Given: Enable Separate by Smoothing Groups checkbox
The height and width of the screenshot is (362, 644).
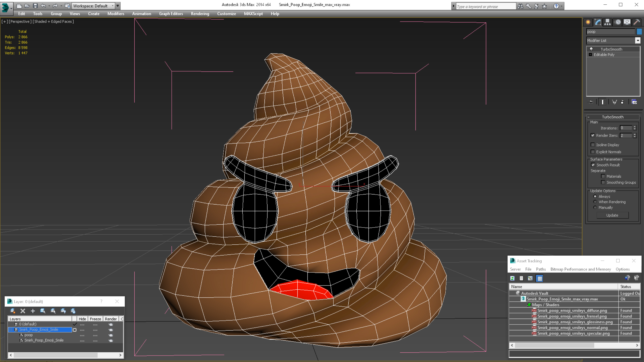Looking at the screenshot, I should tap(603, 182).
